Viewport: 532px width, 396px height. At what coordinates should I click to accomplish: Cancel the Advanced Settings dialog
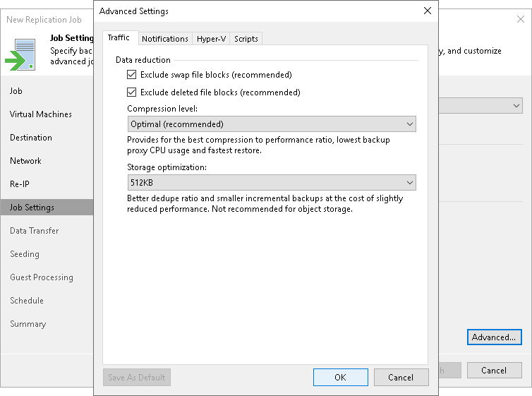[401, 378]
